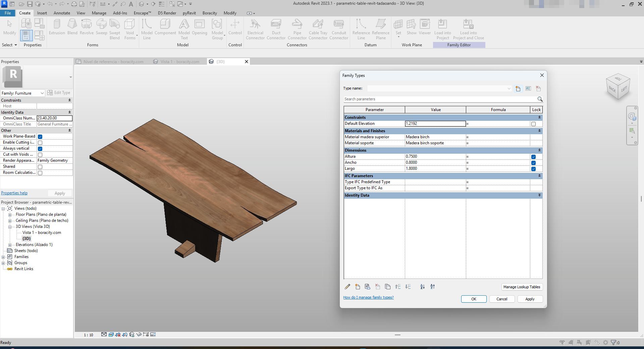Sort parameters in ascending order
This screenshot has height=349, width=644.
[422, 287]
